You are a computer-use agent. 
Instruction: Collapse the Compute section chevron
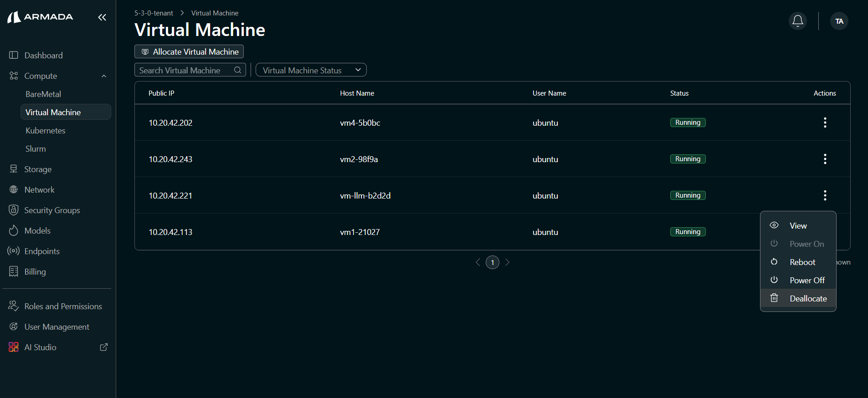(x=104, y=76)
